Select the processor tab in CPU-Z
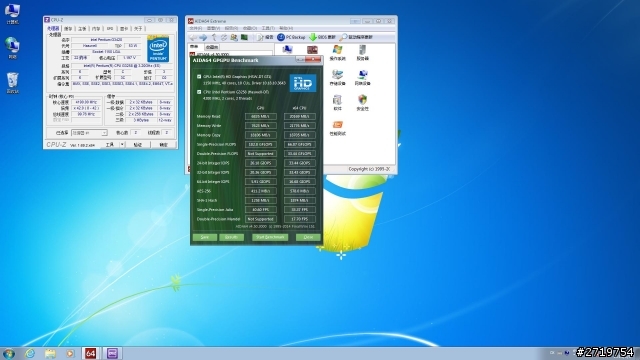The image size is (640, 360). pyautogui.click(x=53, y=29)
